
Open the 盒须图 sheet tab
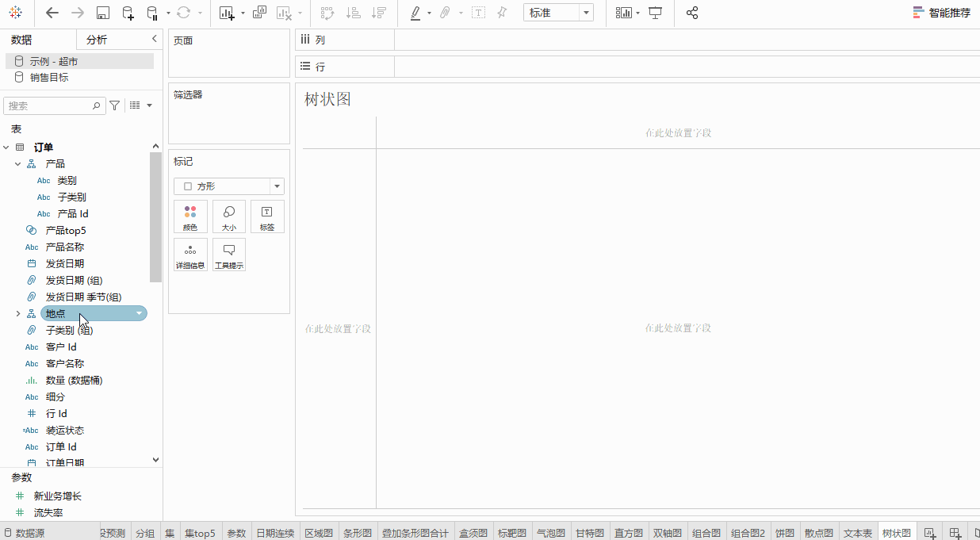click(473, 533)
